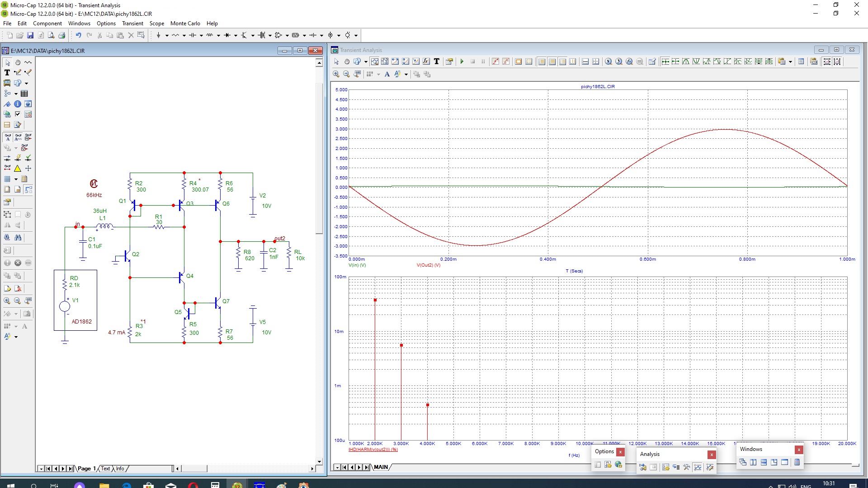Click the Undo arrow icon

(78, 35)
